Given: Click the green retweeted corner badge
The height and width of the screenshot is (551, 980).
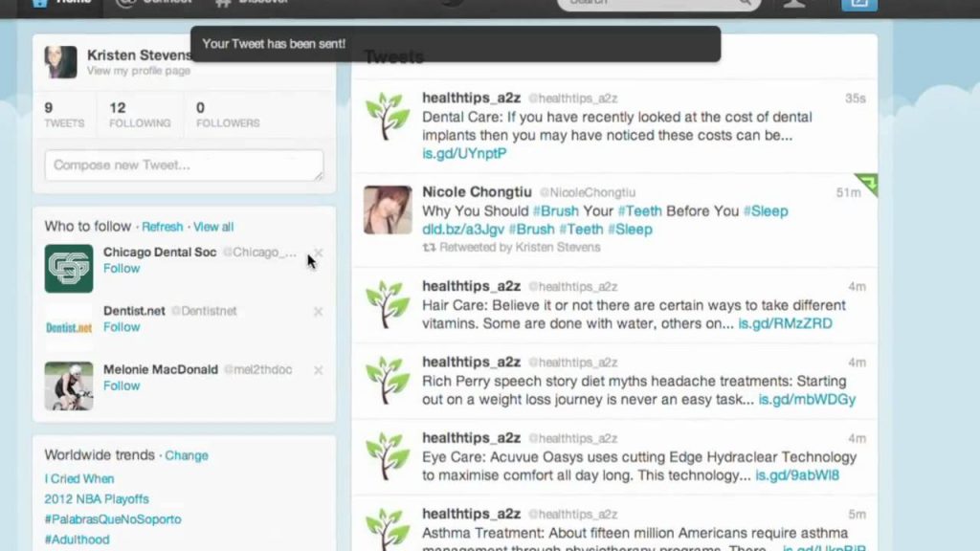Looking at the screenshot, I should coord(867,183).
